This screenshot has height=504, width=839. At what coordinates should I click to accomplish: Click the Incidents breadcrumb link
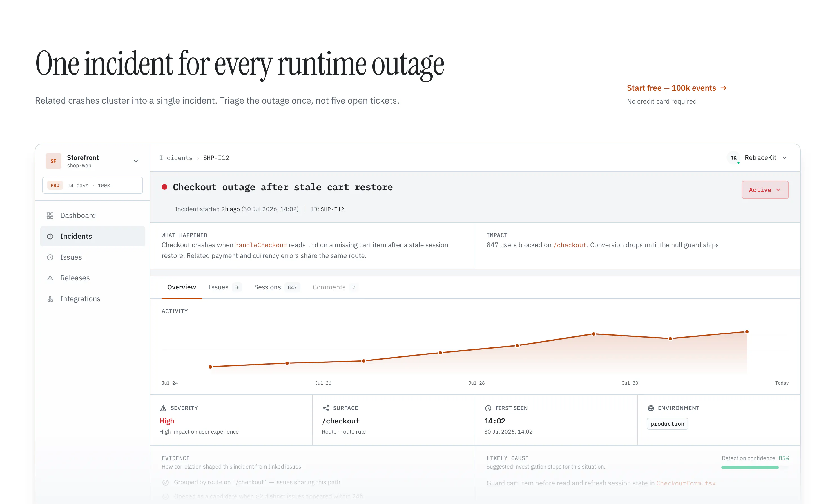(x=176, y=158)
